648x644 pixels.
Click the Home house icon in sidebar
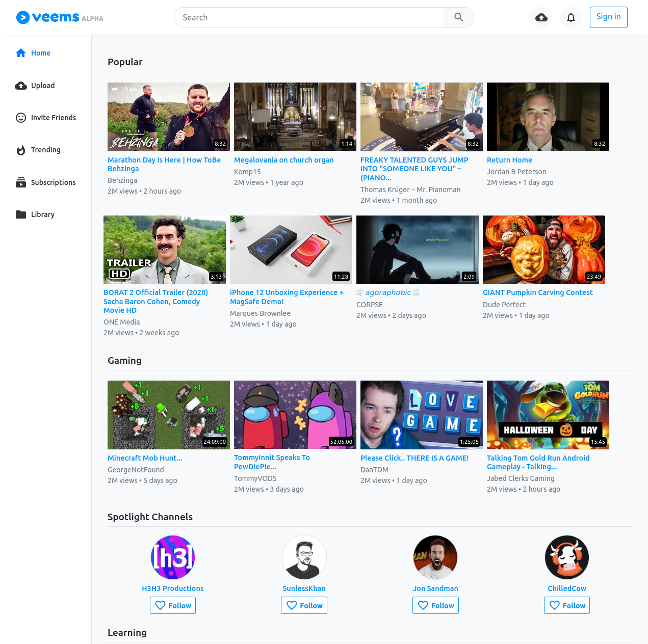21,53
